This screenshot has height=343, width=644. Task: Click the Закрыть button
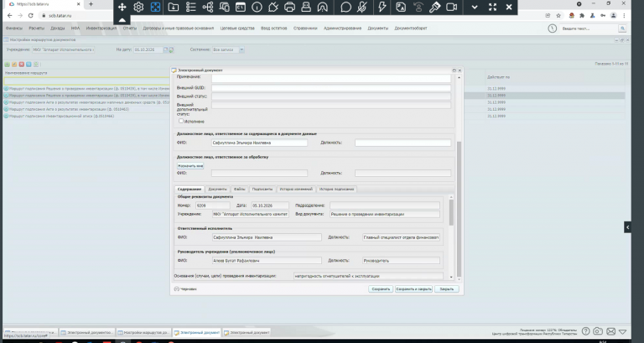[x=446, y=289]
